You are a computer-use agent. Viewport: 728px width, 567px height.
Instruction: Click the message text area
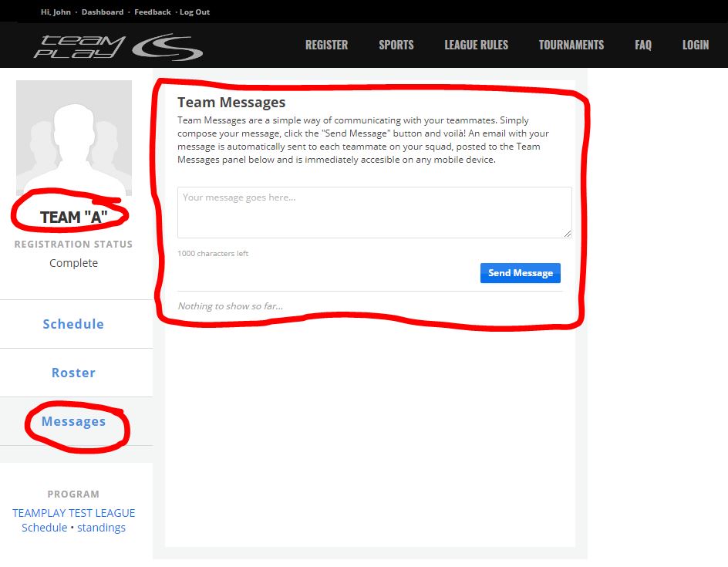pyautogui.click(x=374, y=213)
